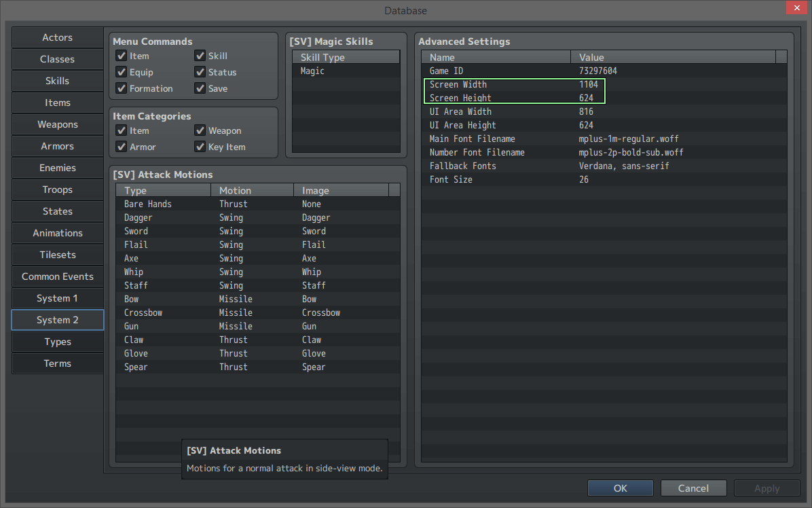Select the Whip attack motion row
Screen dimensions: 812x508
point(258,272)
